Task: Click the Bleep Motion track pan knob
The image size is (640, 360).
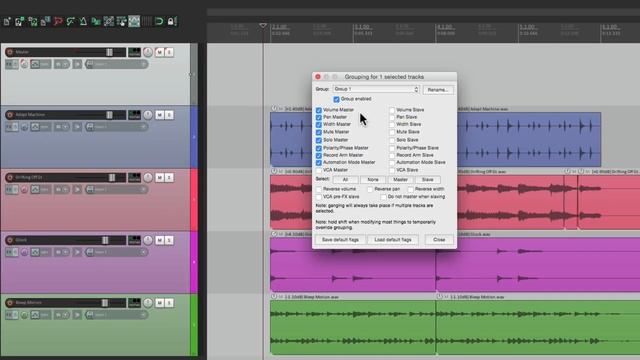Action: [148, 303]
